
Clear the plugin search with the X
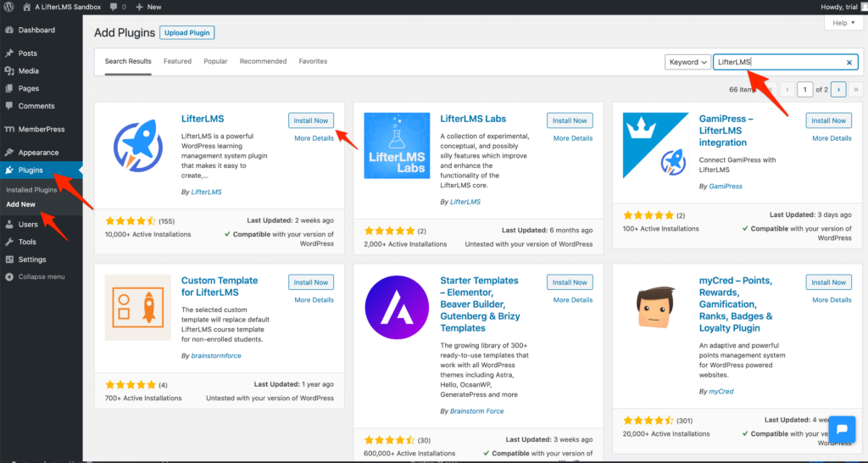[849, 63]
